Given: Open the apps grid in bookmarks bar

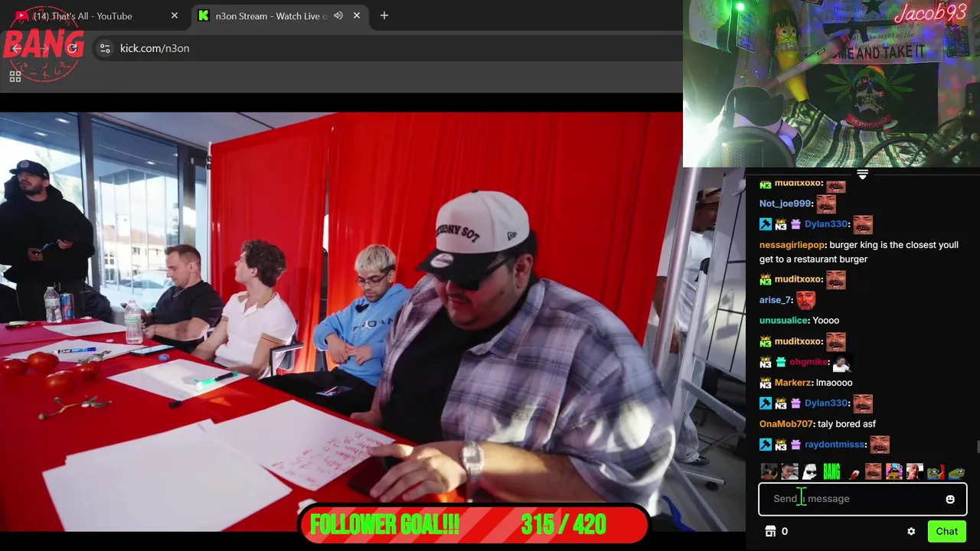Looking at the screenshot, I should pyautogui.click(x=15, y=76).
